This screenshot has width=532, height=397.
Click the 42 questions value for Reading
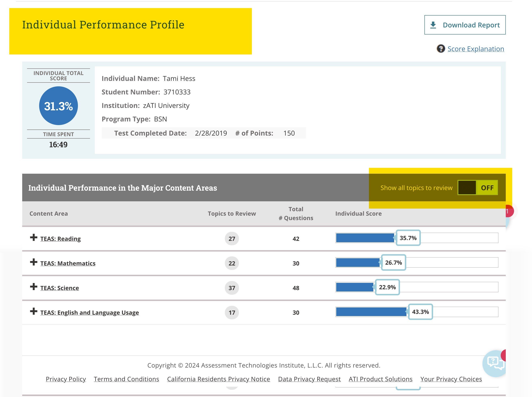coord(296,239)
